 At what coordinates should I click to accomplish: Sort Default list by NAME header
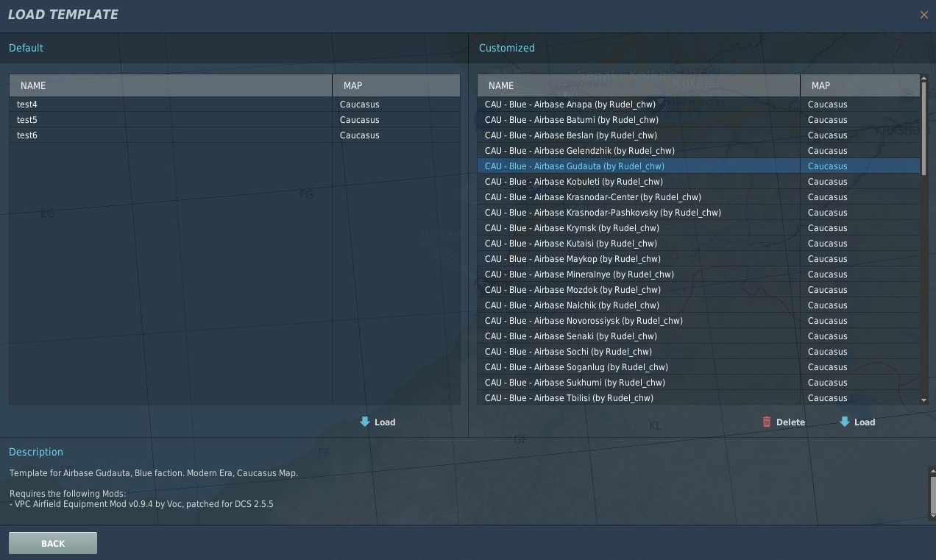pyautogui.click(x=170, y=85)
